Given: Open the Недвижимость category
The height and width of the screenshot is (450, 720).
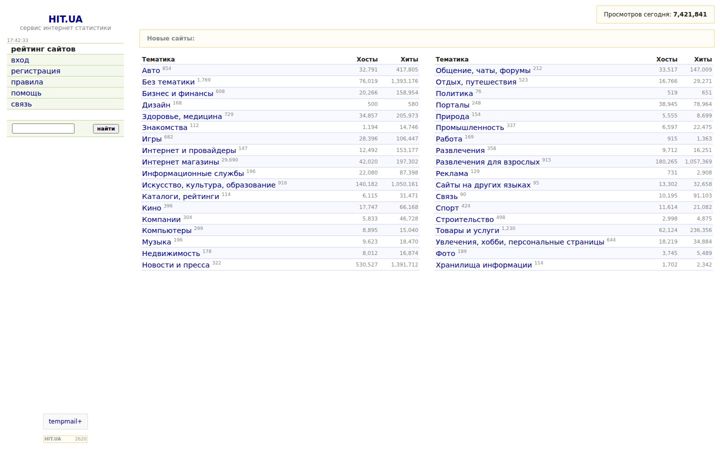Looking at the screenshot, I should pyautogui.click(x=171, y=253).
